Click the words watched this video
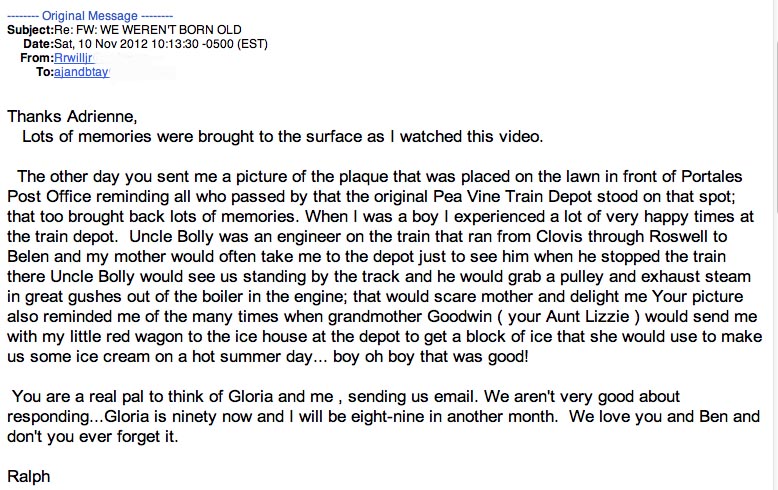The image size is (778, 490). [471, 136]
